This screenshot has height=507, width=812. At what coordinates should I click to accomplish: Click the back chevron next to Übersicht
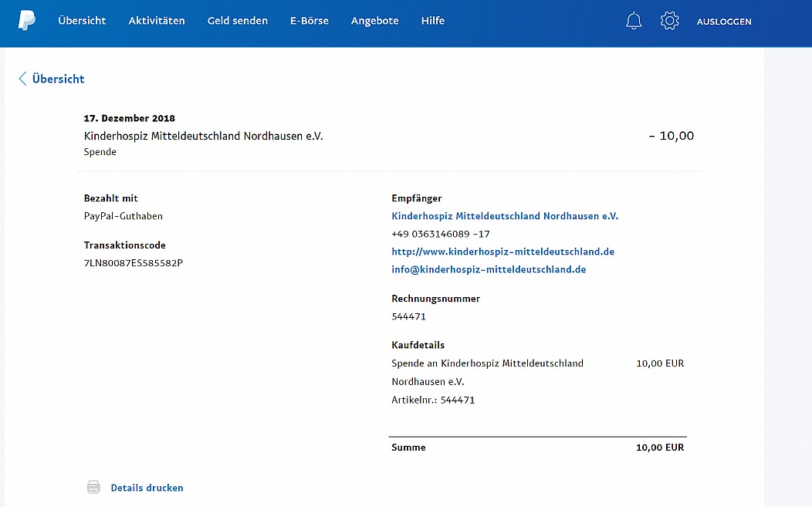point(23,79)
